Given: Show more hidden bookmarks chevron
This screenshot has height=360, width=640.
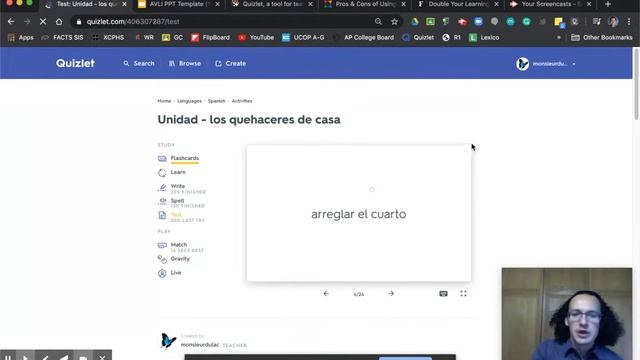Looking at the screenshot, I should click(x=559, y=38).
